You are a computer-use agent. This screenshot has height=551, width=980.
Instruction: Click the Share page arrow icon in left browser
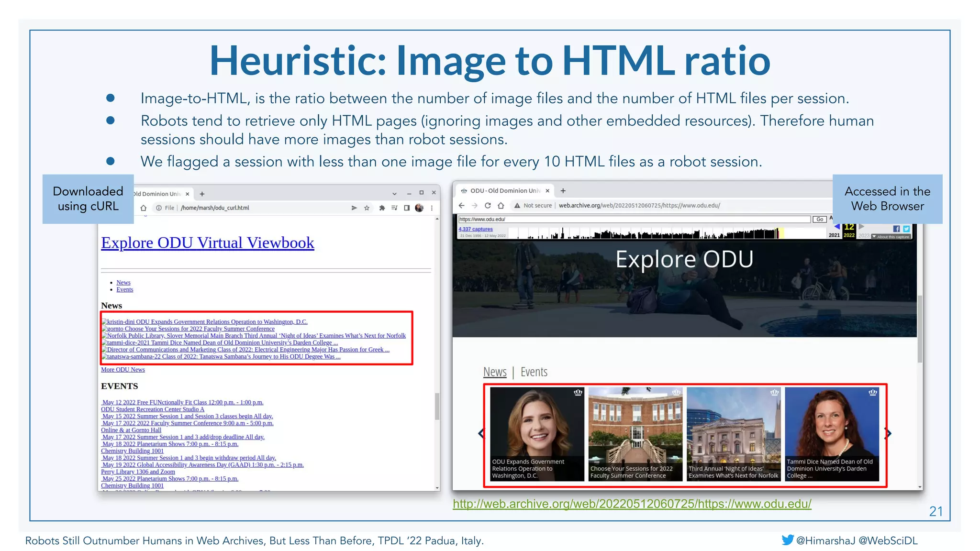point(354,208)
